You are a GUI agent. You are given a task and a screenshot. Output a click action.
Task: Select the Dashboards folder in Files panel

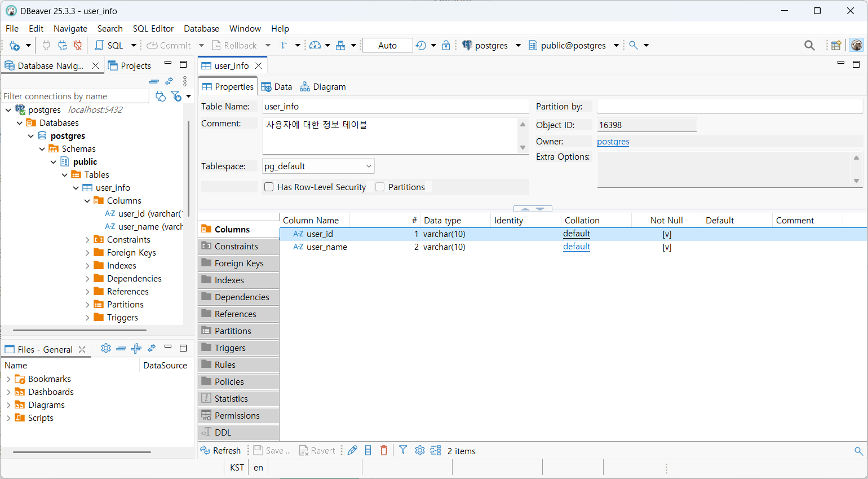[51, 392]
